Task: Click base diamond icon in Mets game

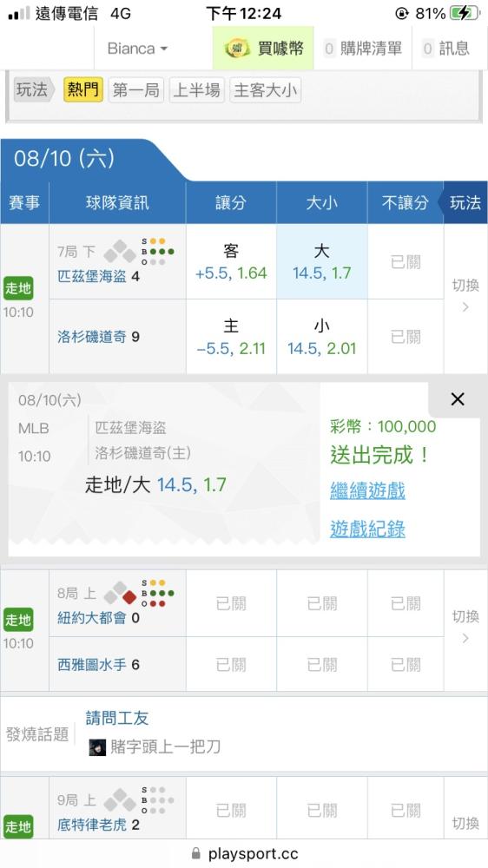Action: 120,593
